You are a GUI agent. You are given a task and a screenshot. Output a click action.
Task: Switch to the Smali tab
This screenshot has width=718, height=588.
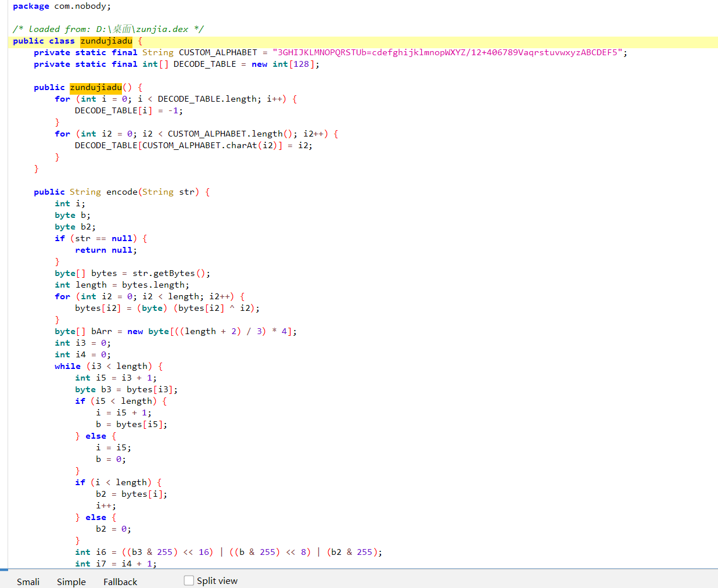(x=28, y=581)
